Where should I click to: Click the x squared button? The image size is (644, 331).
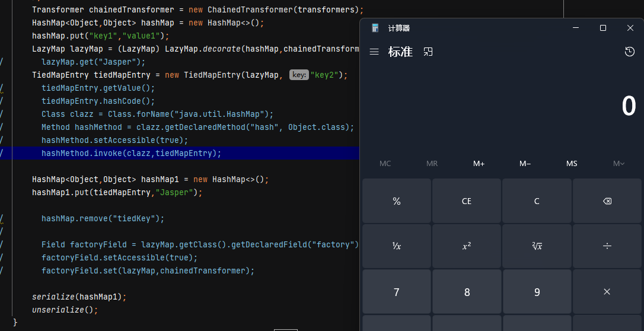click(467, 246)
